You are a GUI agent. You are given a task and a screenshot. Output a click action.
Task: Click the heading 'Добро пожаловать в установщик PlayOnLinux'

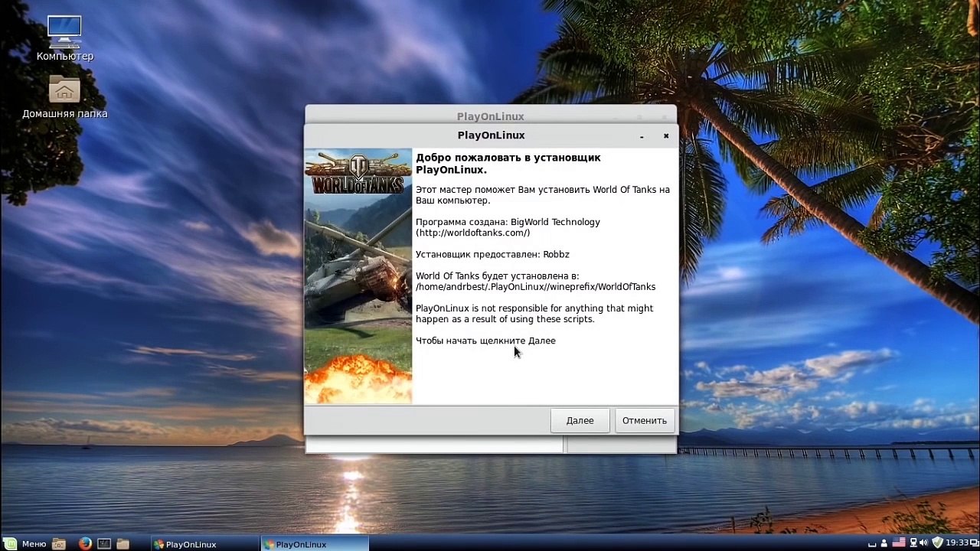click(x=508, y=164)
